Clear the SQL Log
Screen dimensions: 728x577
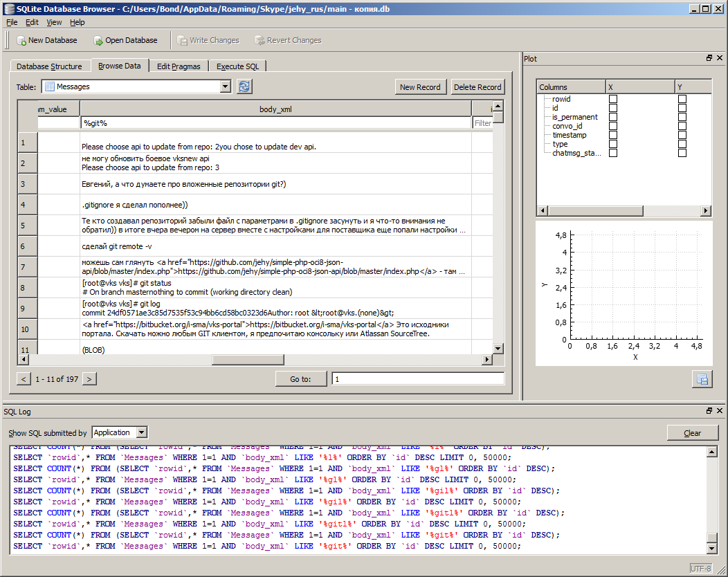point(692,433)
